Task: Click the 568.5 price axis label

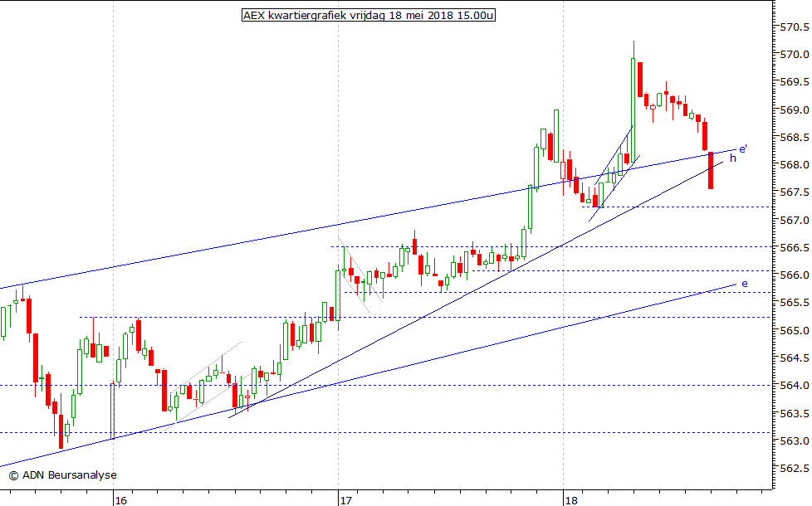Action: (795, 137)
